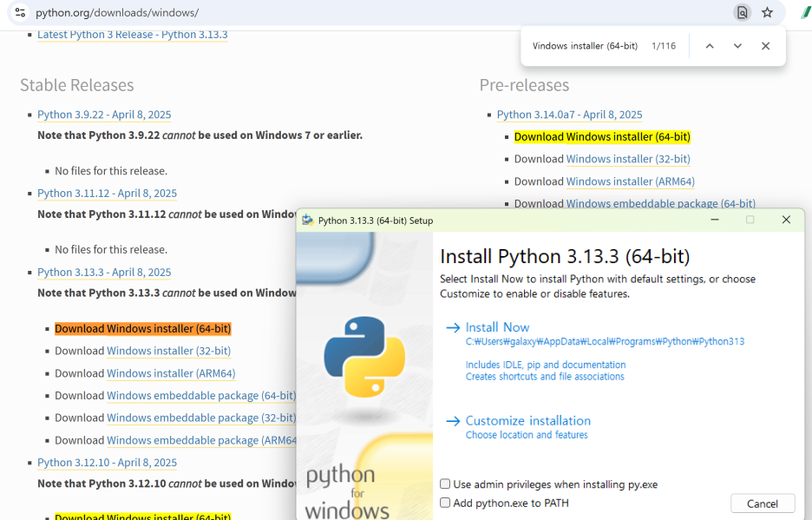Close the Python Setup dialog
The height and width of the screenshot is (520, 812).
click(786, 220)
